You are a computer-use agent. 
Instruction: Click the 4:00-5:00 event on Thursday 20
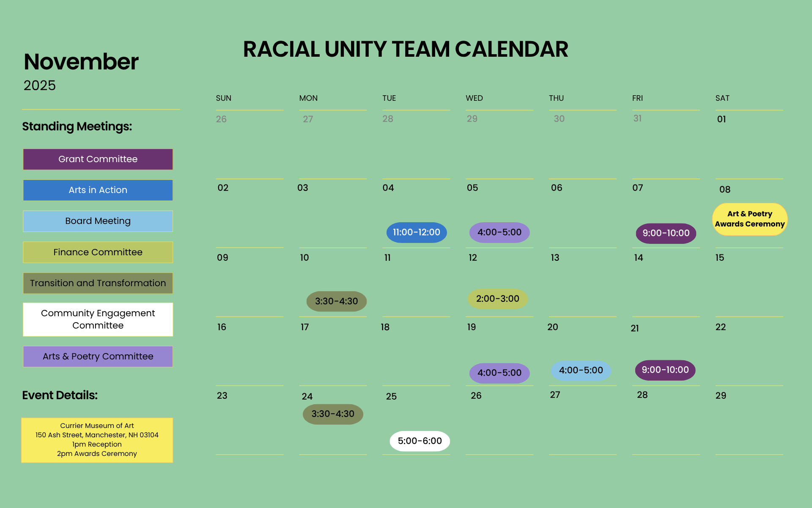coord(581,370)
